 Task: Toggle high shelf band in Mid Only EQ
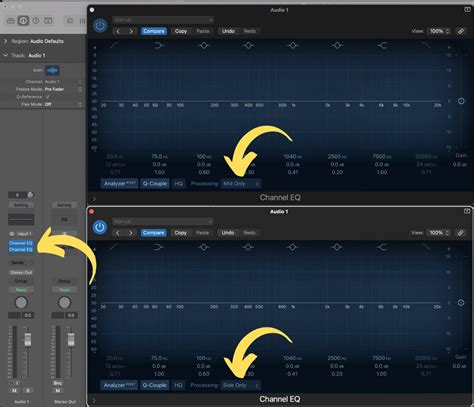click(x=382, y=45)
